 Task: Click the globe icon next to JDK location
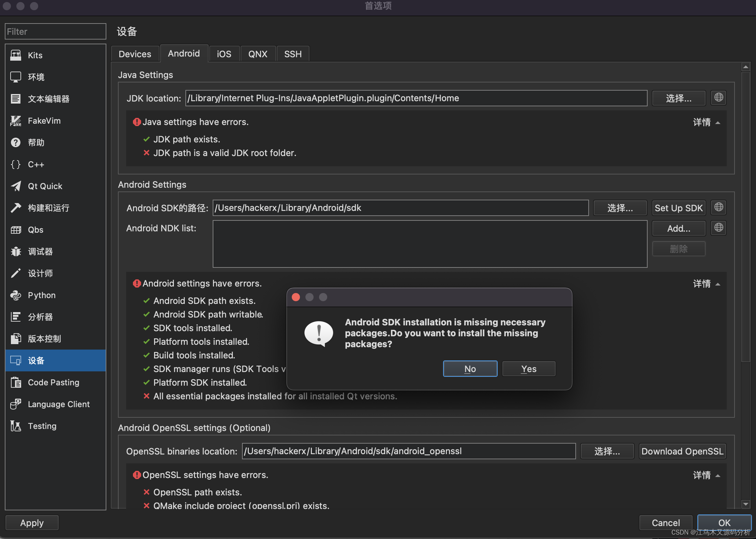(x=719, y=98)
